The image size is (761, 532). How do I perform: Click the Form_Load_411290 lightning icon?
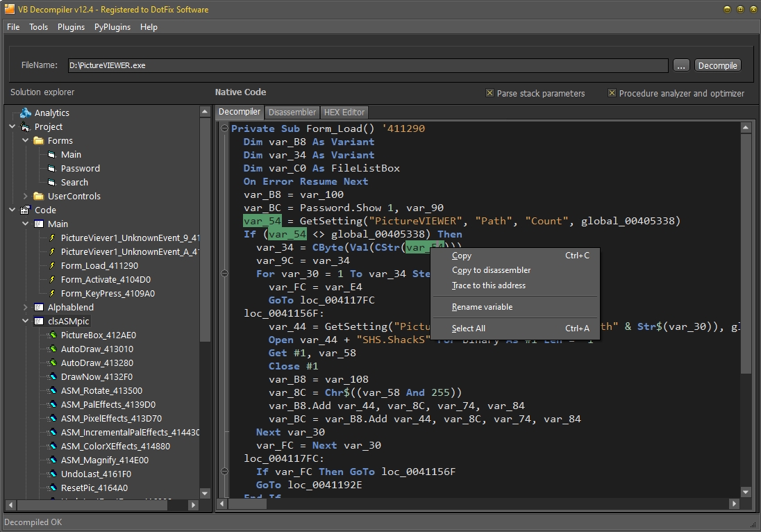pyautogui.click(x=52, y=266)
